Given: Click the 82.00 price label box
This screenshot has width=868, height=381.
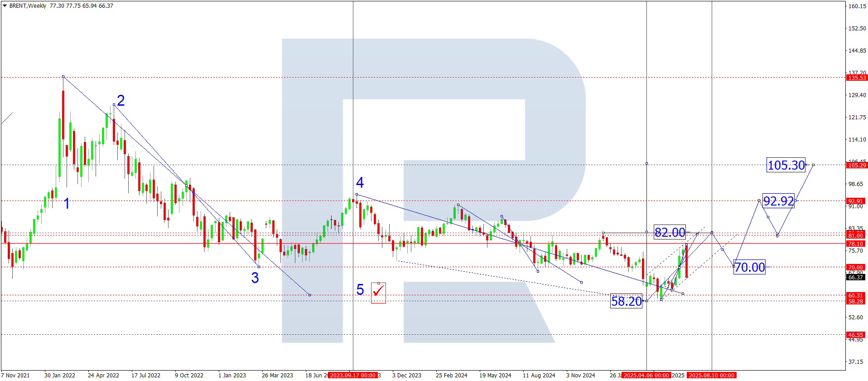Looking at the screenshot, I should [670, 232].
